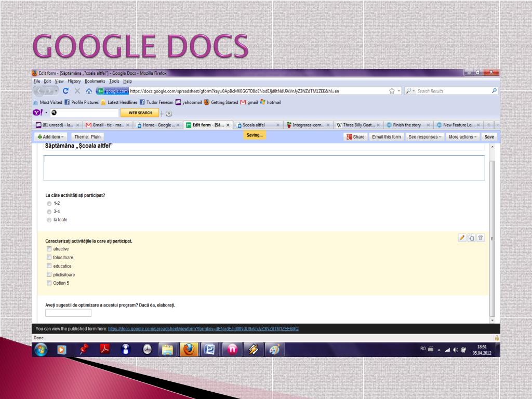The width and height of the screenshot is (532, 399).
Task: Click the Theme: Plain button
Action: (x=87, y=137)
